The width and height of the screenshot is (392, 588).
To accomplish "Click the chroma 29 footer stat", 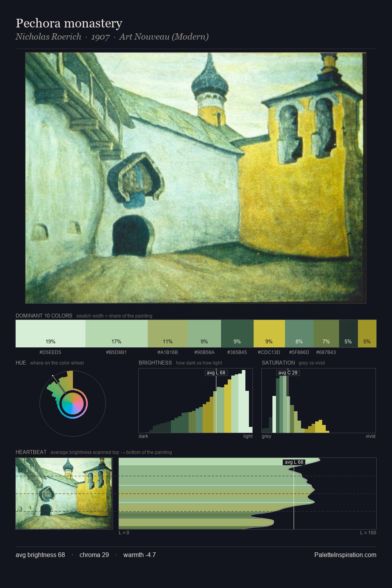I will 94,555.
